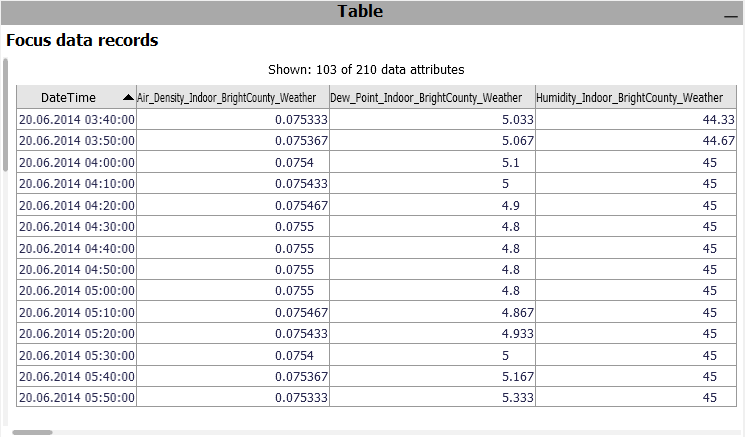Select the 20.06.2014 04:00:00 DateTime cell
Image resolution: width=745 pixels, height=437 pixels.
[77, 162]
